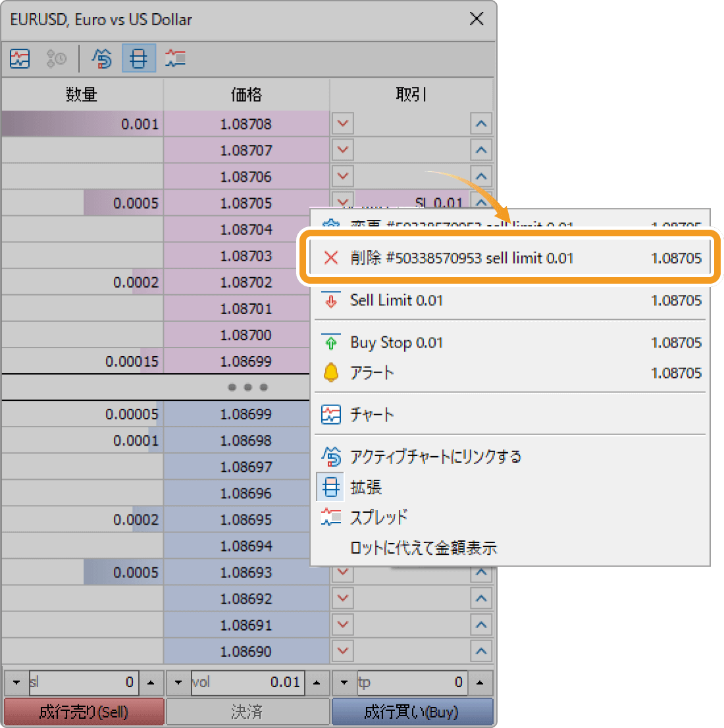
Task: Toggle link to active chart toolbar icon
Action: pos(102,59)
